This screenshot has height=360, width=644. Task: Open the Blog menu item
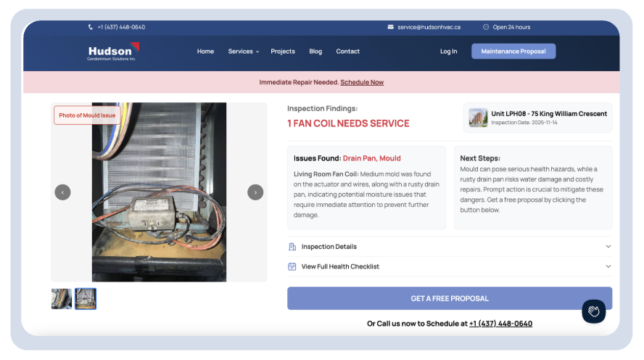[315, 52]
